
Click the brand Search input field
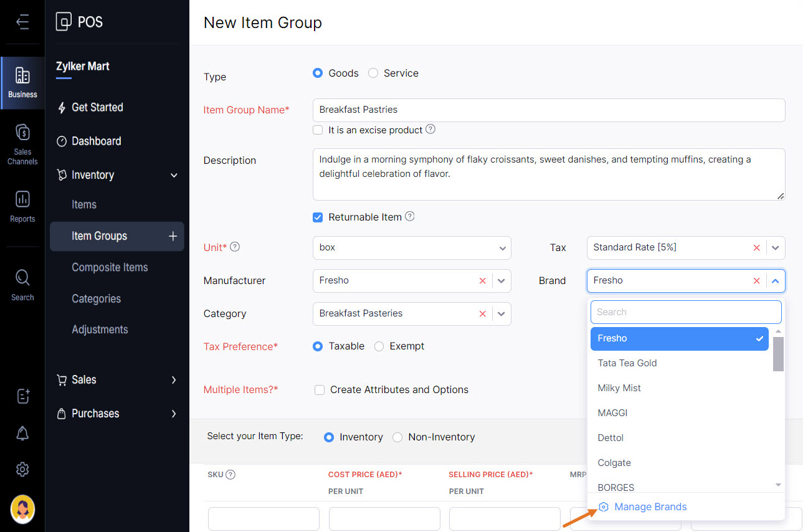pos(685,312)
